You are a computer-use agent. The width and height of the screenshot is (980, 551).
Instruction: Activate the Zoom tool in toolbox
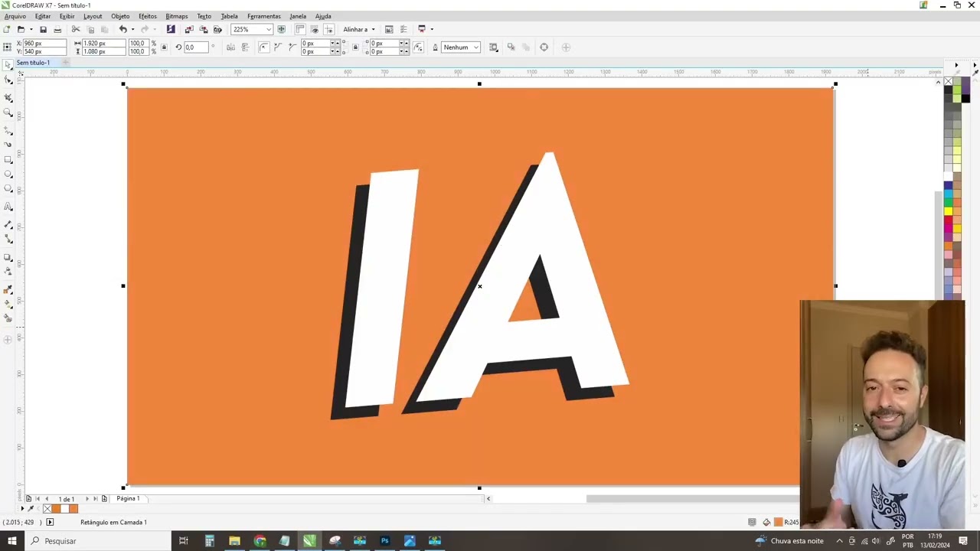pos(8,112)
